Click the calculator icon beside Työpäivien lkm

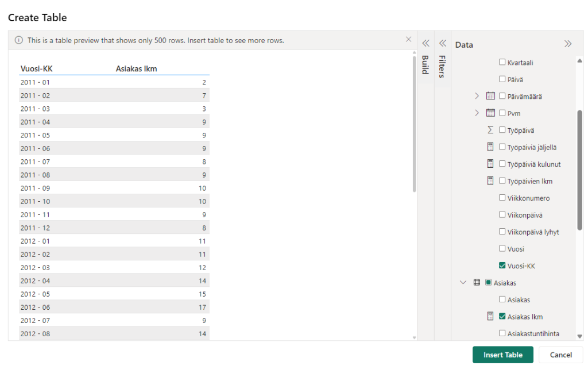pos(490,180)
